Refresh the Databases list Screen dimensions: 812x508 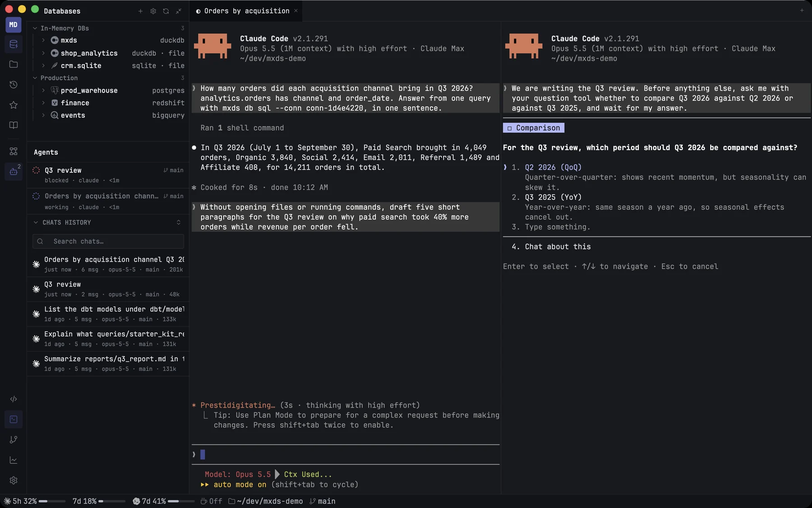tap(166, 11)
